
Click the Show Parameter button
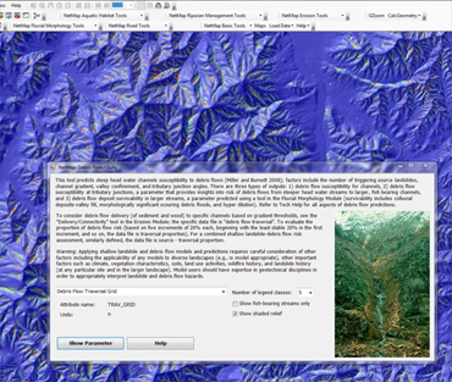click(90, 343)
